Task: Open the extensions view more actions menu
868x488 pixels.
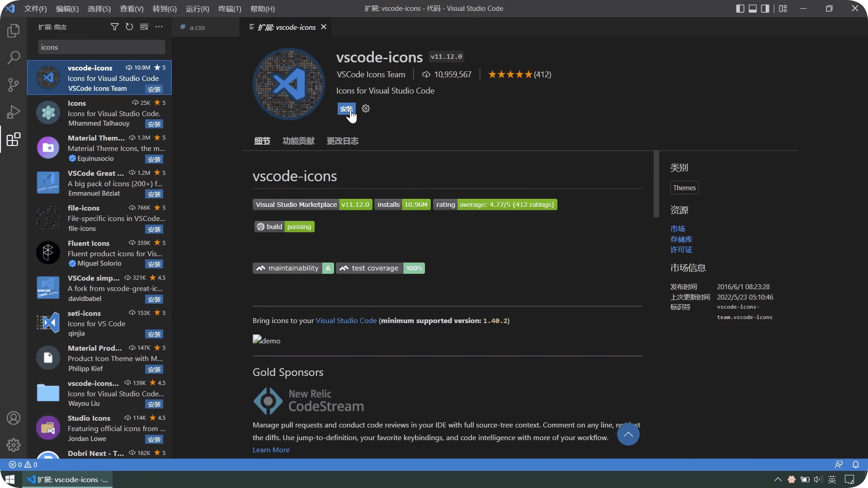Action: [x=159, y=27]
